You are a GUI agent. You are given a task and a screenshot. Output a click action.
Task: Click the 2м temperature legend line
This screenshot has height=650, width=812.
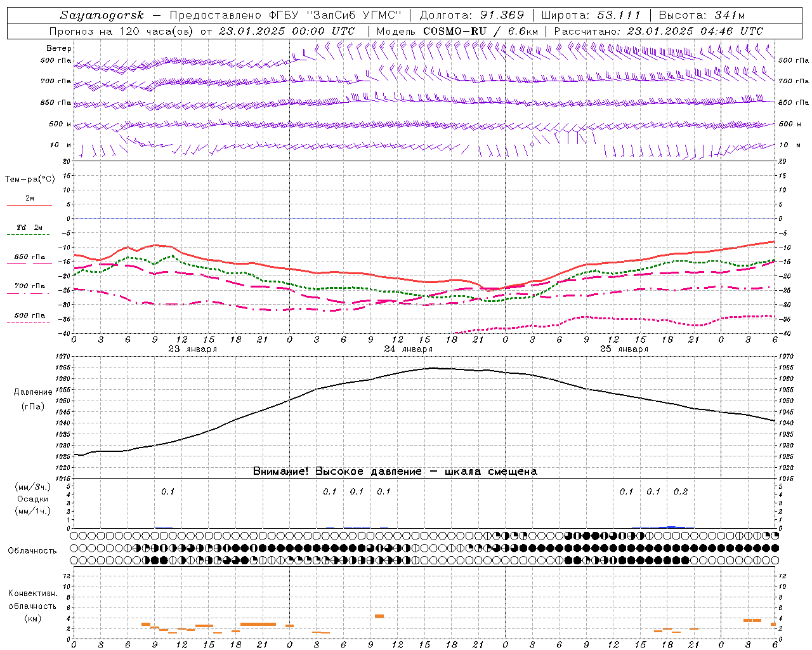(29, 205)
